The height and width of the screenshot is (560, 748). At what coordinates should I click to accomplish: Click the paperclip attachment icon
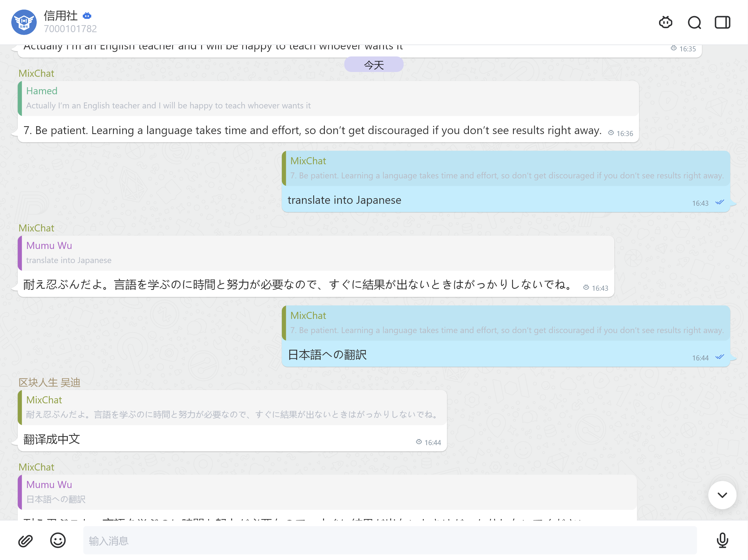click(25, 541)
